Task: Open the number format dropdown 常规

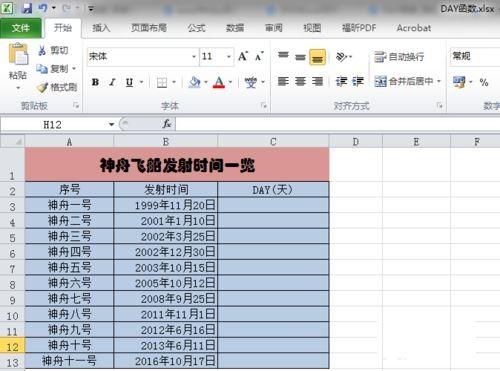Action: point(474,56)
